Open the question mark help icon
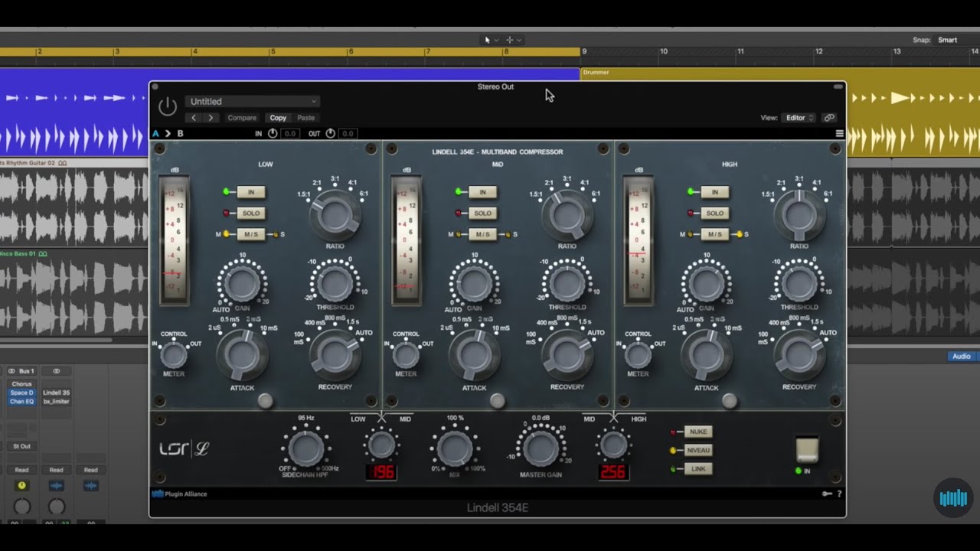Viewport: 980px width, 551px height. click(x=839, y=494)
